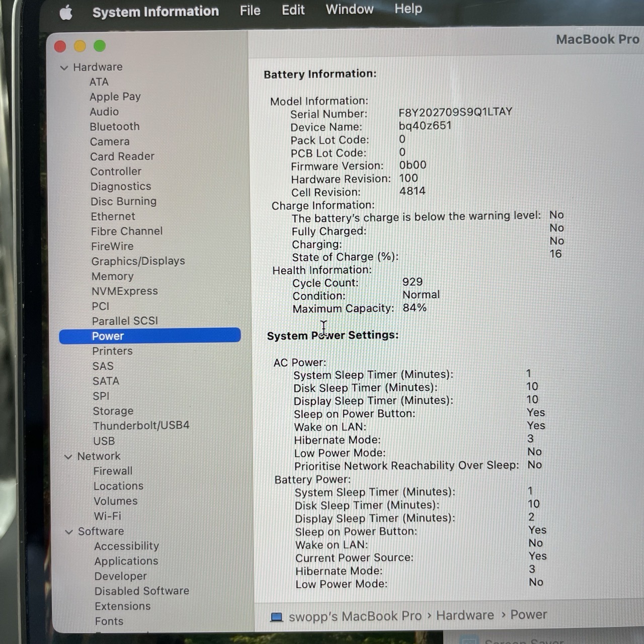Screen dimensions: 644x644
Task: Select Applications under Software
Action: 126,561
